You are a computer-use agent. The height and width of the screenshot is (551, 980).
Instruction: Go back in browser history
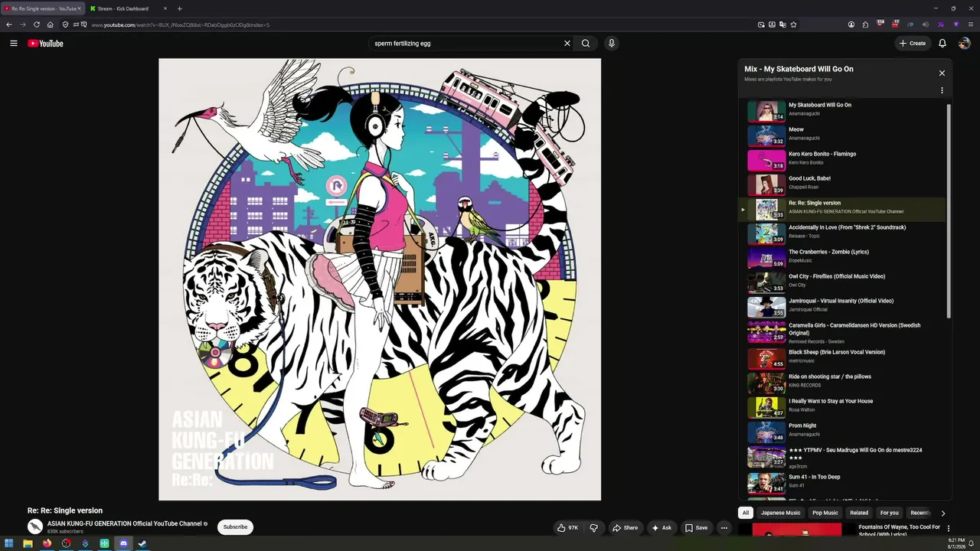(9, 24)
